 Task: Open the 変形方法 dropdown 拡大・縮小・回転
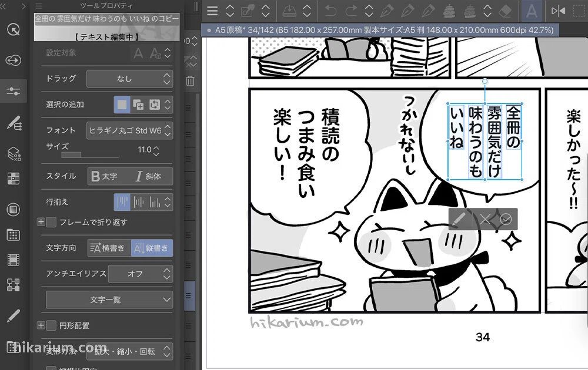pyautogui.click(x=130, y=351)
